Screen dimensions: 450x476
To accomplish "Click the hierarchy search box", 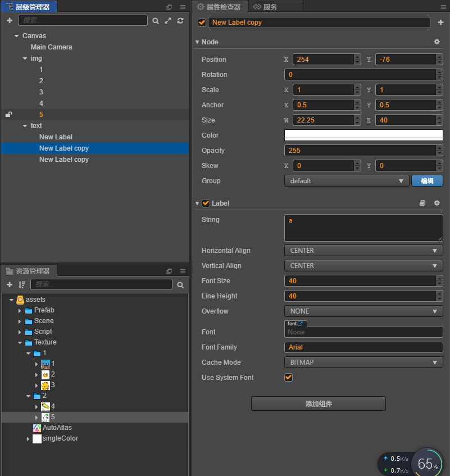I will pyautogui.click(x=83, y=20).
